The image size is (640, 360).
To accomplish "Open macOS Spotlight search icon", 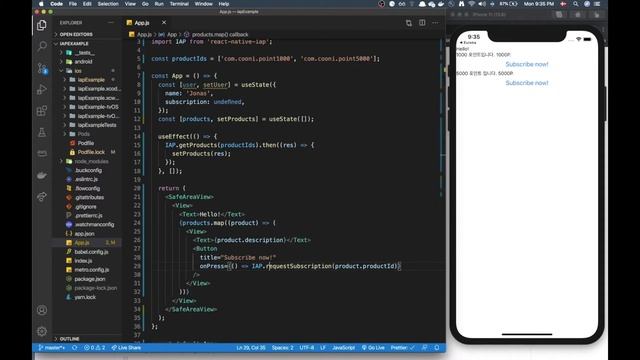I will coord(576,4).
